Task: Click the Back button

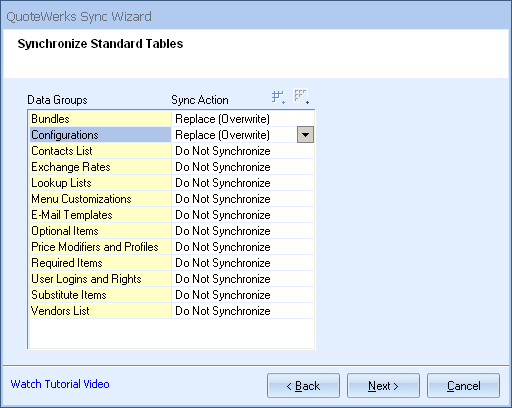Action: pos(303,386)
